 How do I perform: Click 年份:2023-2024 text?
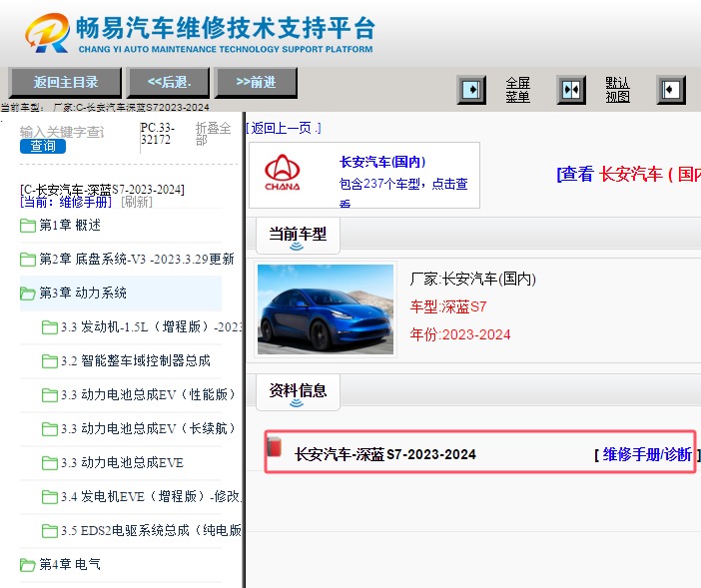460,334
